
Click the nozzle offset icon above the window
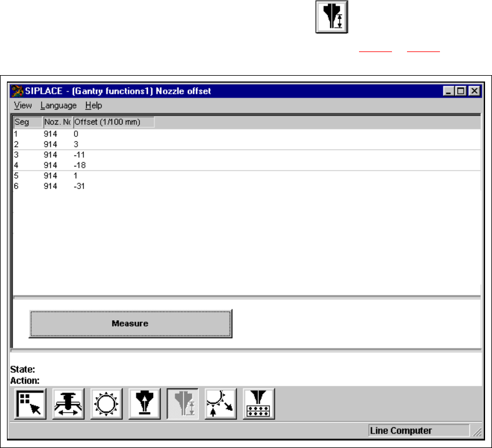click(332, 17)
